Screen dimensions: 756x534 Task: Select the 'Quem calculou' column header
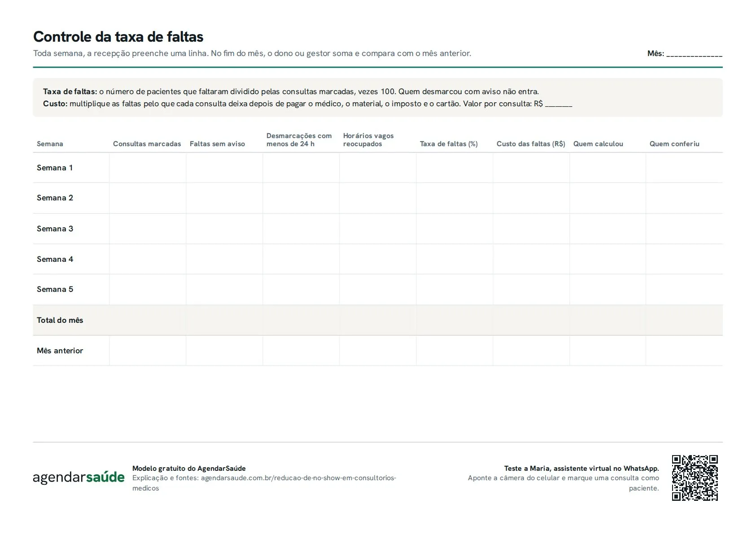click(598, 144)
